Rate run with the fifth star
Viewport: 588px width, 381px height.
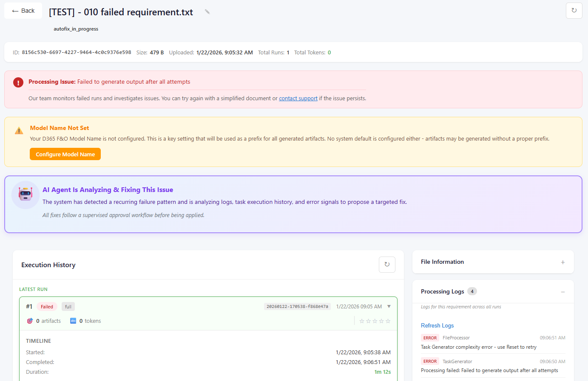tap(388, 321)
